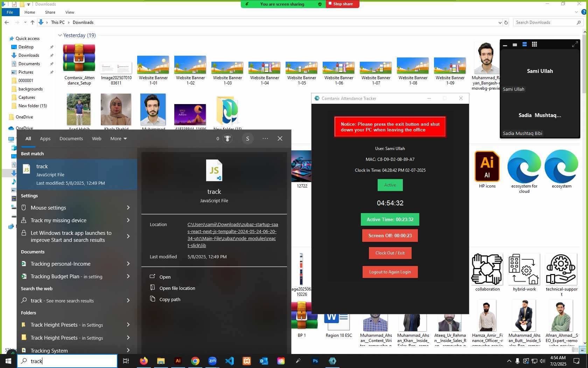Click the taskbar search box containing track
588x368 pixels.
pyautogui.click(x=67, y=361)
